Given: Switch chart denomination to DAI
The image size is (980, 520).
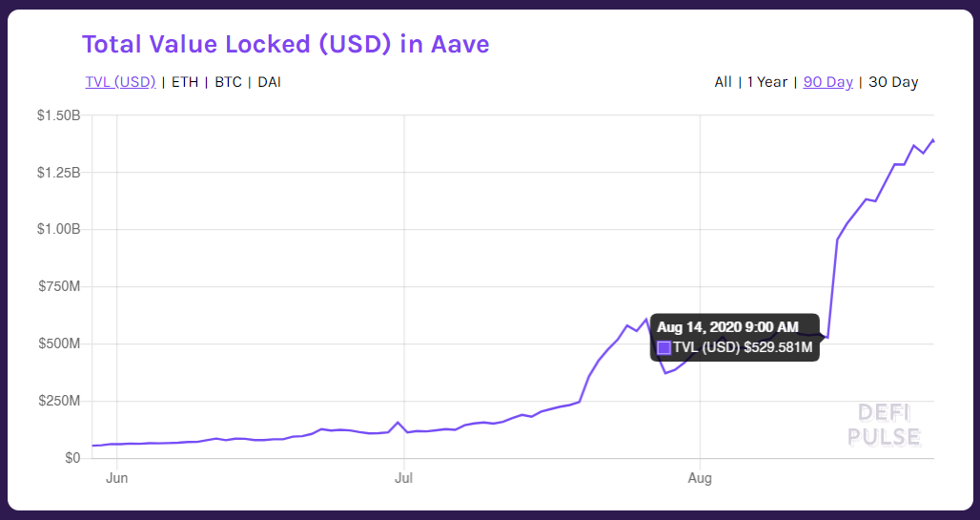Looking at the screenshot, I should tap(269, 82).
